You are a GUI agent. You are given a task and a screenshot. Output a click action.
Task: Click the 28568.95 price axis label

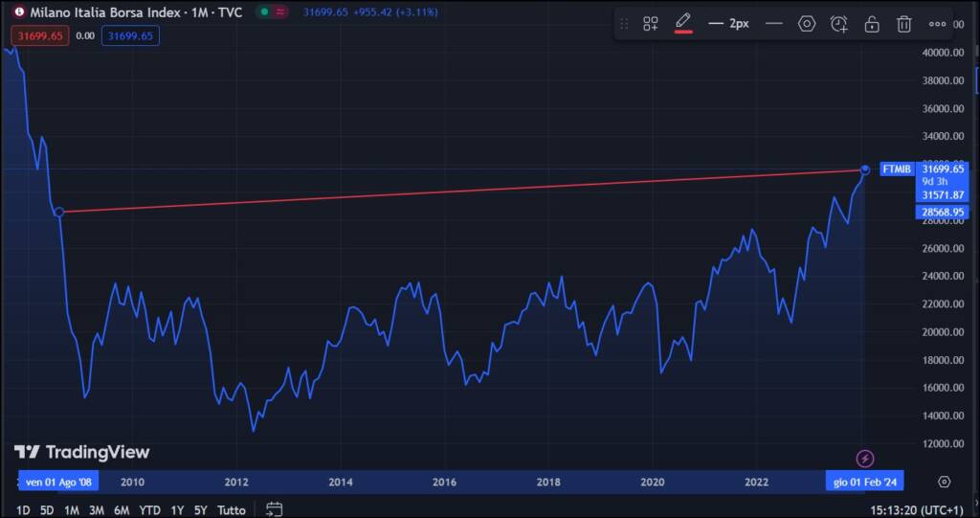(943, 212)
